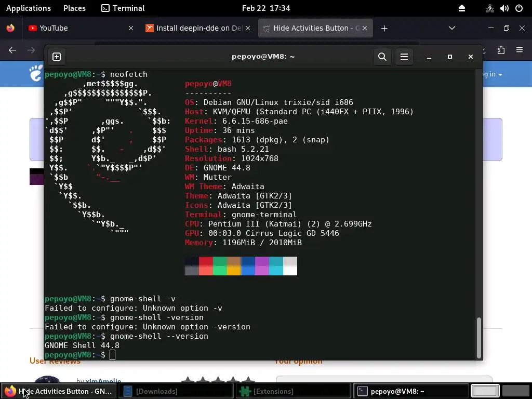Open the Applications menu in top bar
The image size is (532, 399).
29,8
